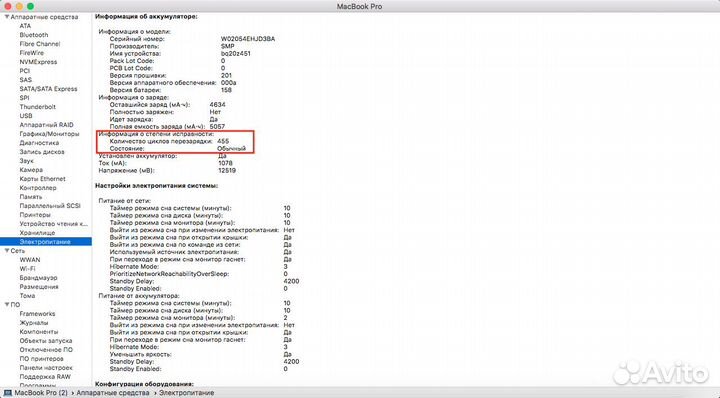Select FireWire in the sidebar

pos(32,53)
